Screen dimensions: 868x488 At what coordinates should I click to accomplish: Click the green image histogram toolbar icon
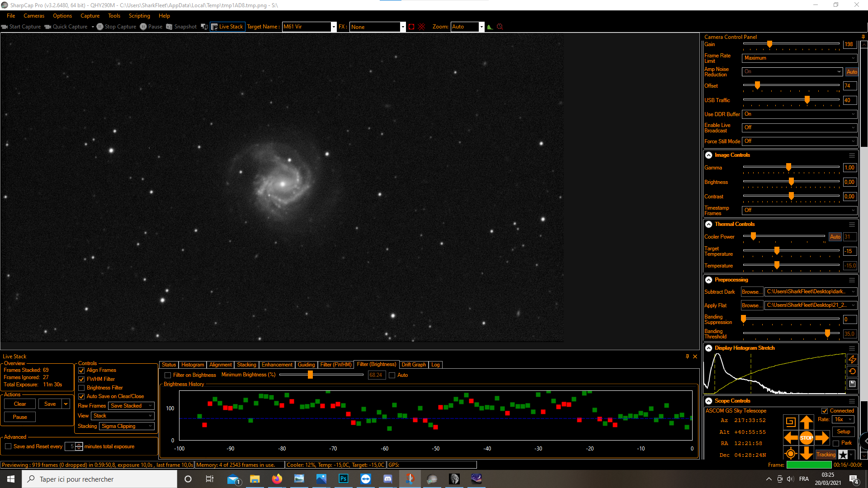click(490, 27)
